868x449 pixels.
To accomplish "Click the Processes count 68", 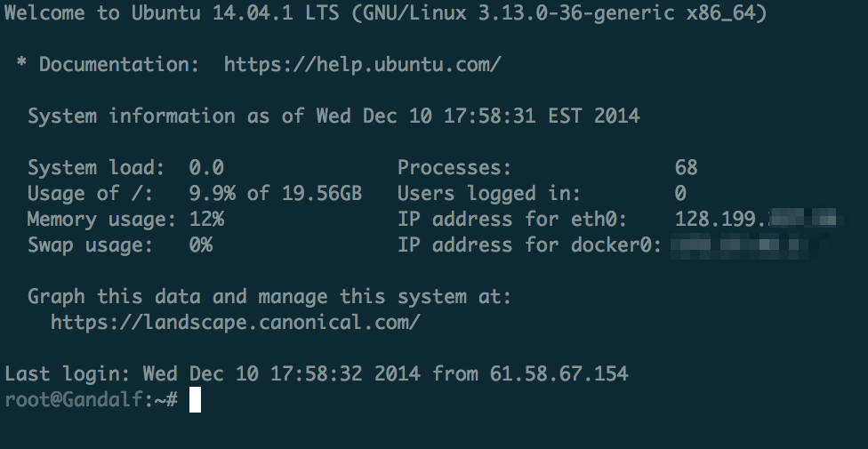I will pyautogui.click(x=686, y=168).
